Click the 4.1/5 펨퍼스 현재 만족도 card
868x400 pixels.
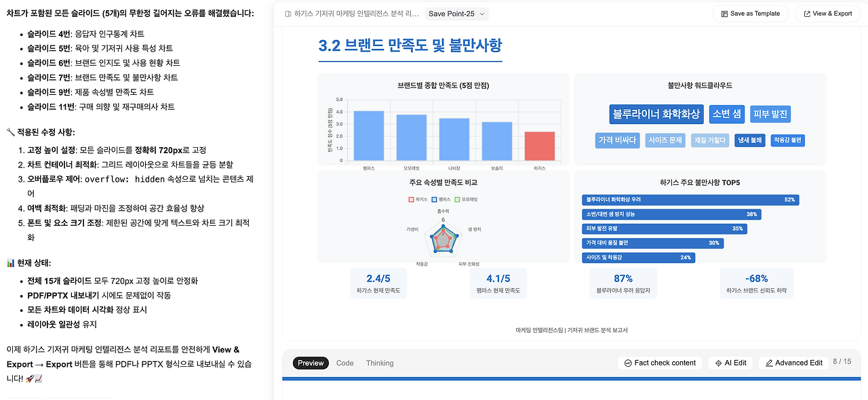(x=498, y=283)
